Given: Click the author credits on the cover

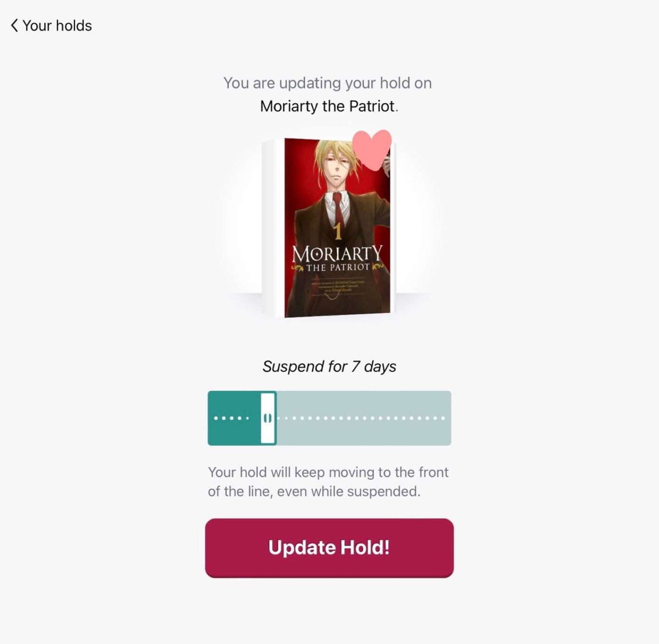Looking at the screenshot, I should [x=338, y=286].
